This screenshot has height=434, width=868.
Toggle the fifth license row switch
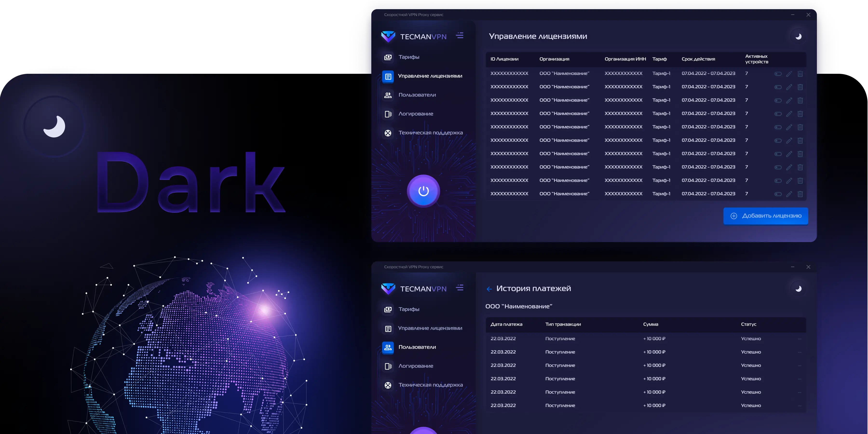click(x=778, y=127)
